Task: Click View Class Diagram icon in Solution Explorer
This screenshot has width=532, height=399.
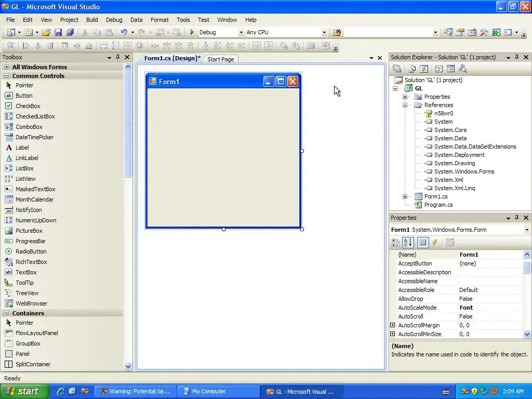Action: click(x=463, y=69)
